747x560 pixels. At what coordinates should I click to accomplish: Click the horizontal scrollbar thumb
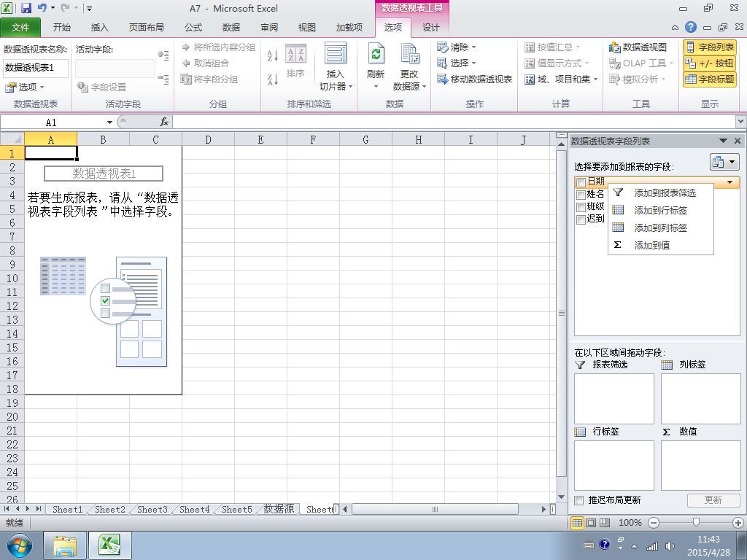[x=435, y=509]
